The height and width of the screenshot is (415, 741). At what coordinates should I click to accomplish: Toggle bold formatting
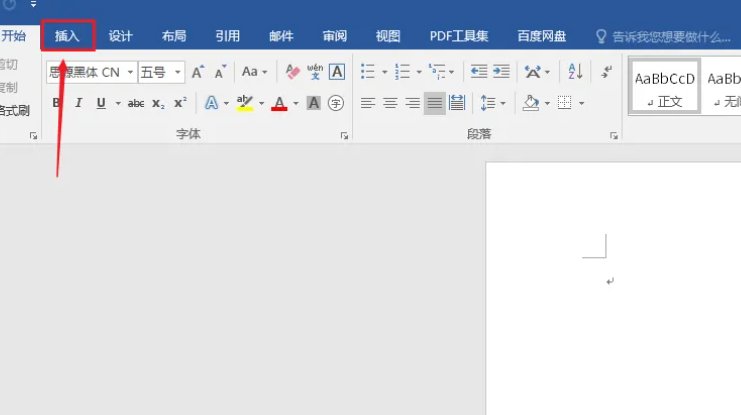[57, 103]
